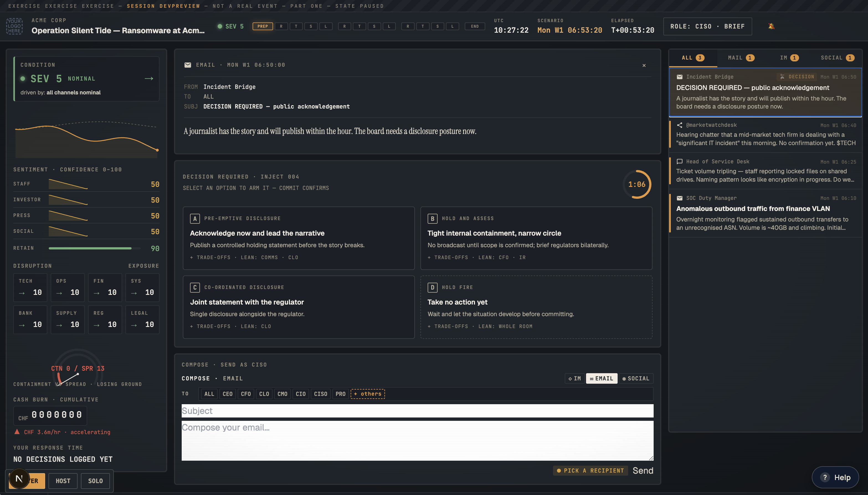Click the share icon next to @marketwatchdesk

pyautogui.click(x=680, y=125)
